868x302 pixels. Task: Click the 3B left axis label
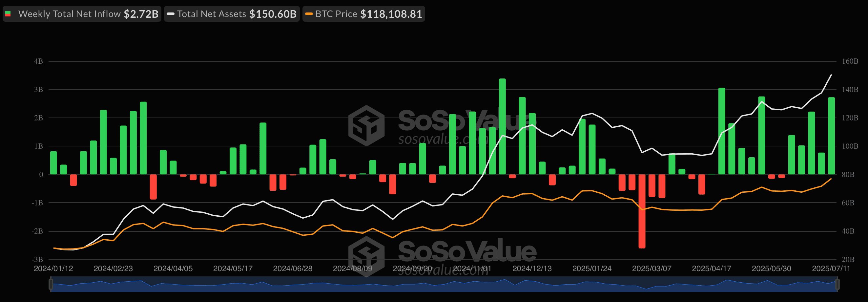pos(38,90)
